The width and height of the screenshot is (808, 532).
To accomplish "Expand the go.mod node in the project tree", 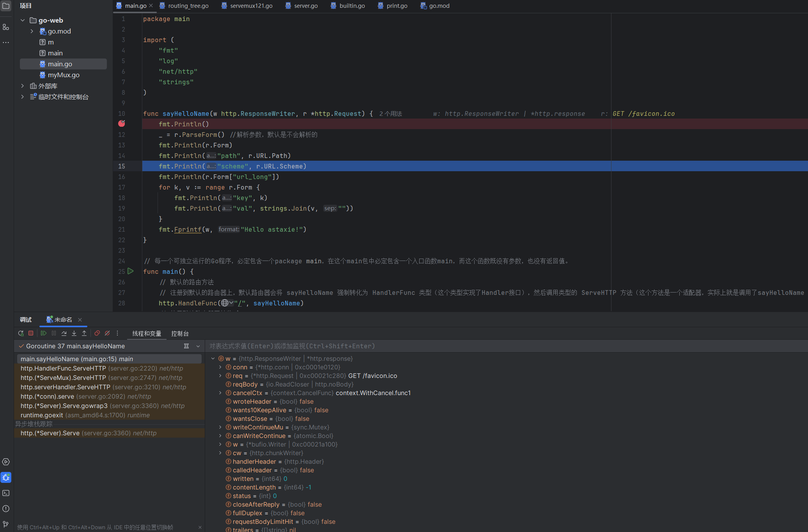I will (32, 31).
